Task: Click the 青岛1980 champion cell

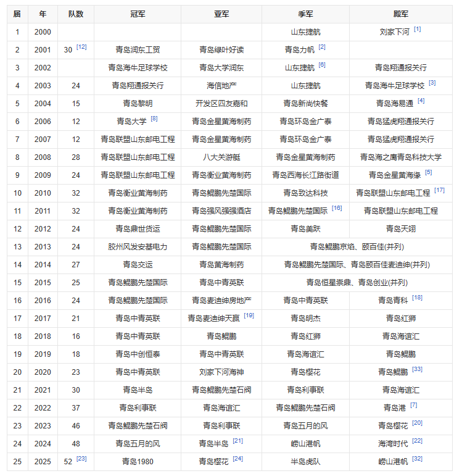Action: [138, 461]
